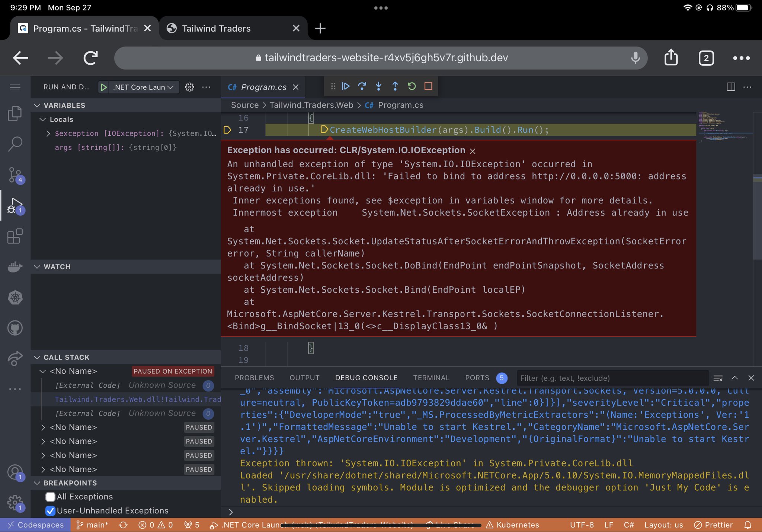Open the Kubernetes view
Screen dimensions: 762x532
point(15,297)
